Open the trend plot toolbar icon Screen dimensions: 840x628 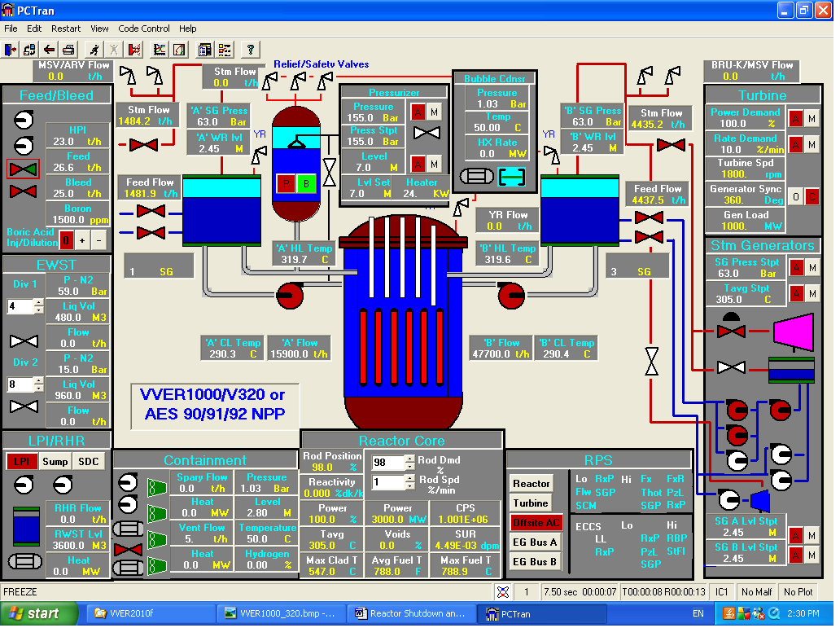tap(160, 50)
